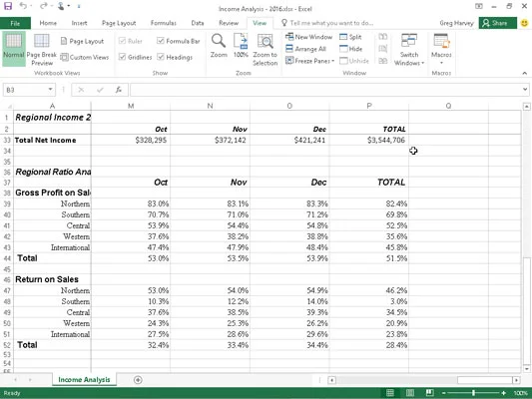Toggle the Gridlines checkbox
Image resolution: width=532 pixels, height=399 pixels.
tap(122, 57)
